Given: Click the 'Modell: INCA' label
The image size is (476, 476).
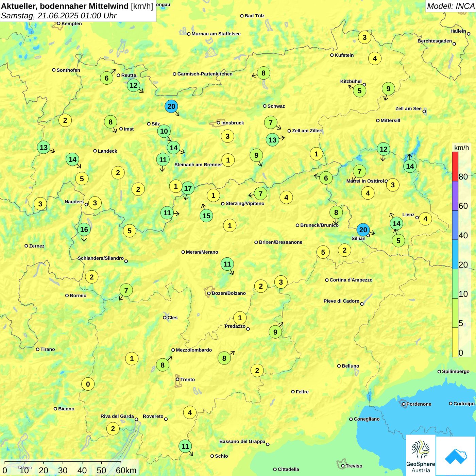Looking at the screenshot, I should [x=451, y=6].
